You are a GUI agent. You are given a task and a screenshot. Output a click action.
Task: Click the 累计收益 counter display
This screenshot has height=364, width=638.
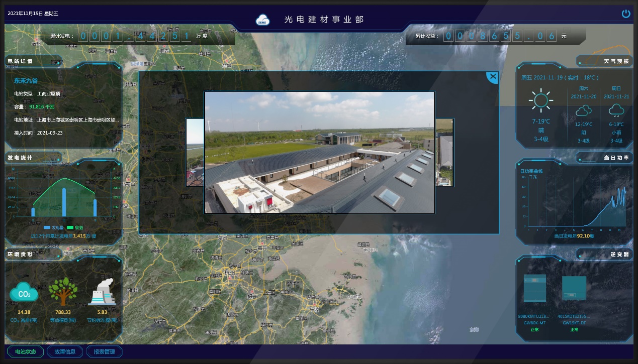coord(501,36)
